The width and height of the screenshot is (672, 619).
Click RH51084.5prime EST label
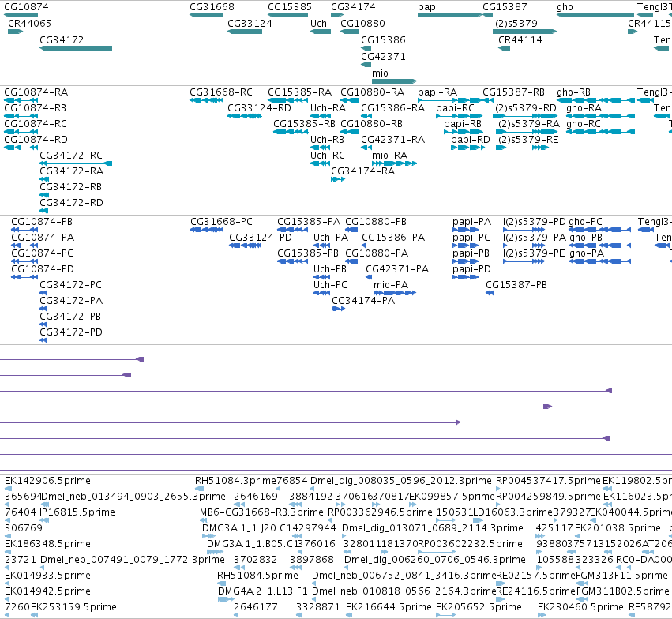257,576
